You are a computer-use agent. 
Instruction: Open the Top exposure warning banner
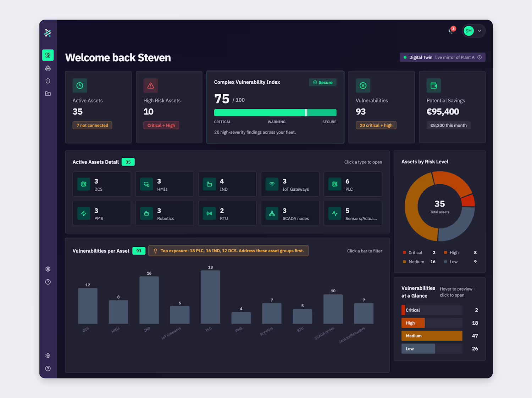[x=228, y=251]
